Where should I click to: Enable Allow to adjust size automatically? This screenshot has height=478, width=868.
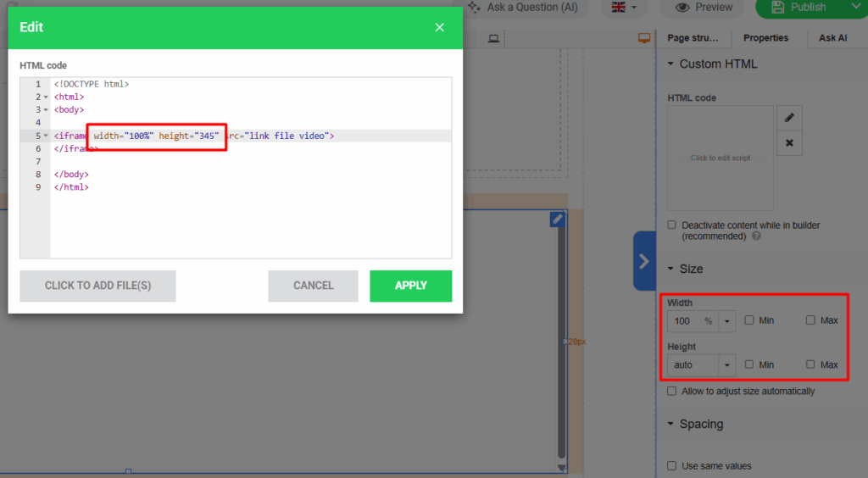click(x=671, y=391)
